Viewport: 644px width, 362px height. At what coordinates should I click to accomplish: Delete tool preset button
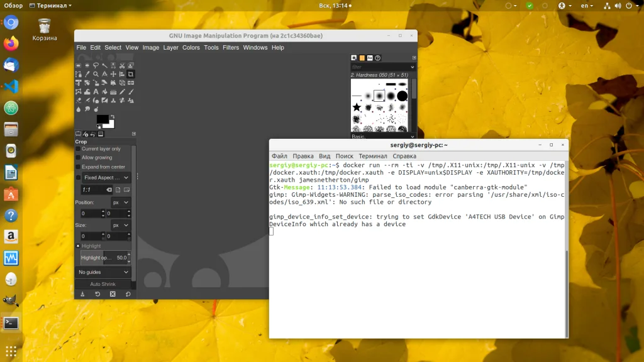(x=113, y=294)
